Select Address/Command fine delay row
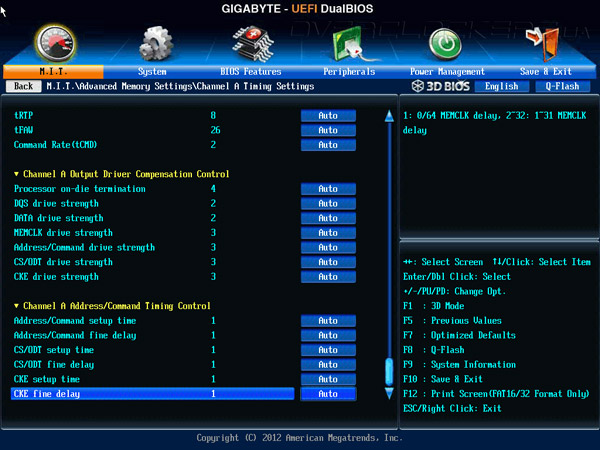The height and width of the screenshot is (450, 600). point(153,335)
